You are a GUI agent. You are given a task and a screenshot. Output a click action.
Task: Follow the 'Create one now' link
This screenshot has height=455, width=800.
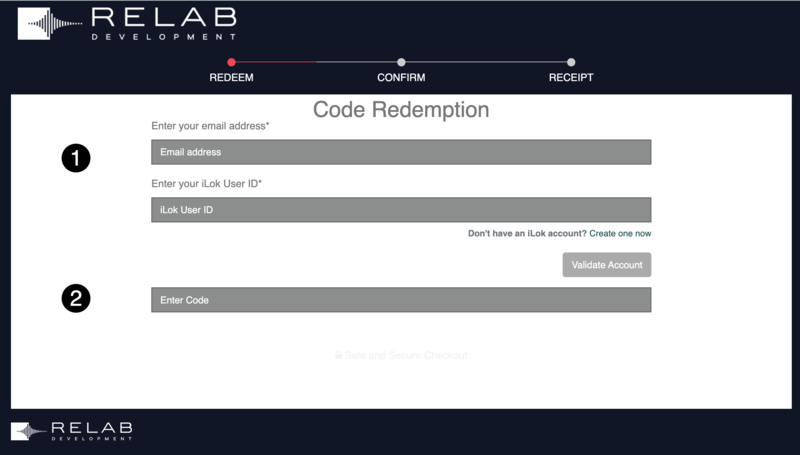[620, 233]
